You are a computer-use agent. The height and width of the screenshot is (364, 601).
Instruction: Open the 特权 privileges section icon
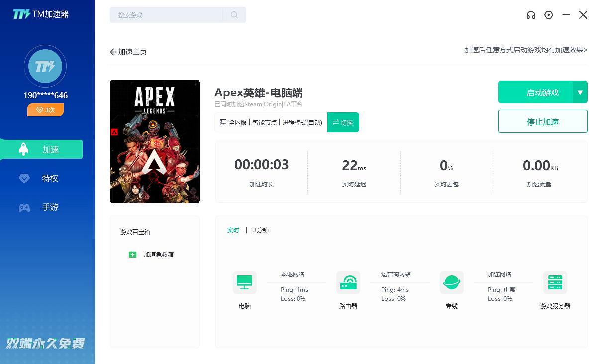coord(24,178)
